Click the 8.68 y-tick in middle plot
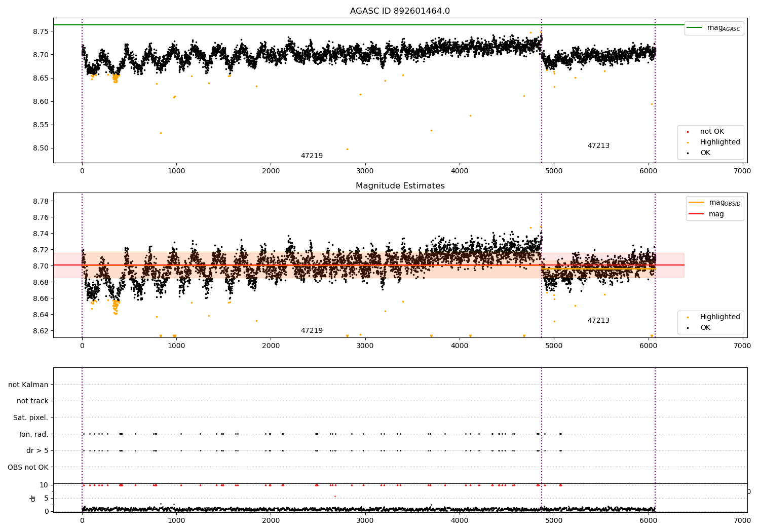Screen dimensions: 760x532 [41, 282]
